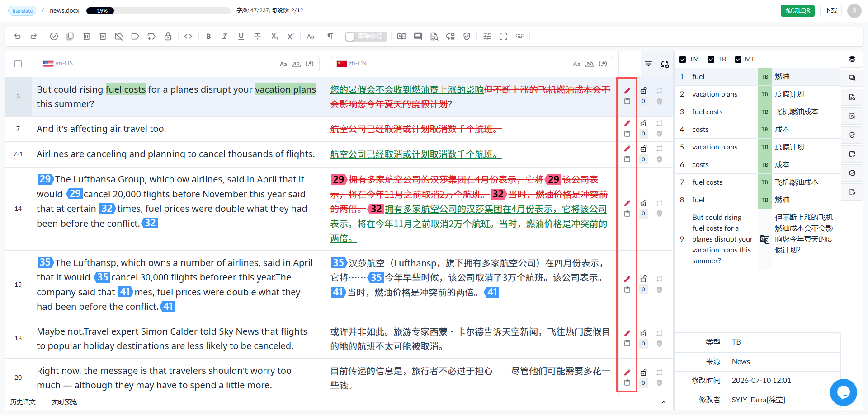Open the blue chat support bubble
Screen dimensions: 868x415
coord(844,392)
